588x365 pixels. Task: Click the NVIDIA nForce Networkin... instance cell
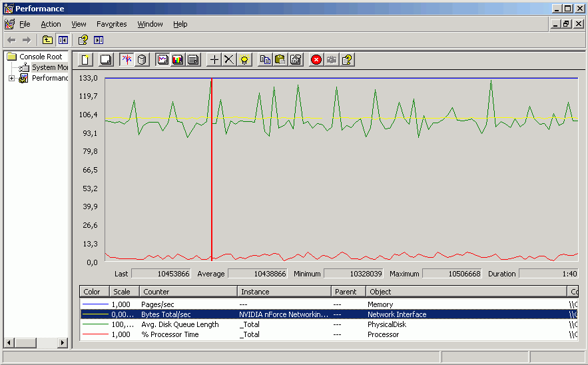(284, 314)
